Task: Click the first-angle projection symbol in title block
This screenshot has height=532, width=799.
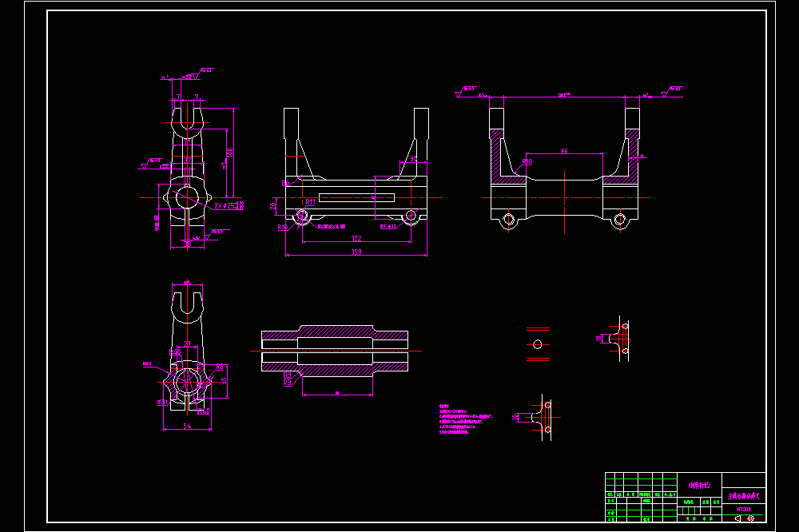Action: [x=744, y=518]
